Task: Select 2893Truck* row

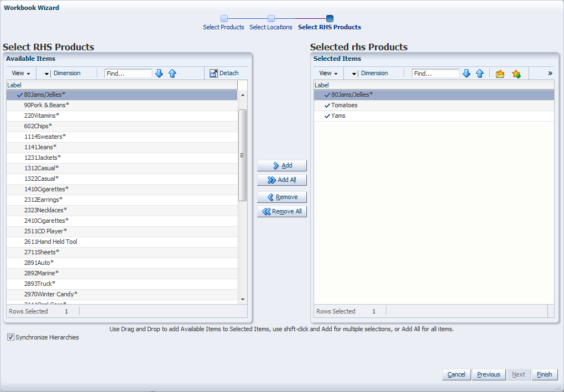Action: click(122, 284)
